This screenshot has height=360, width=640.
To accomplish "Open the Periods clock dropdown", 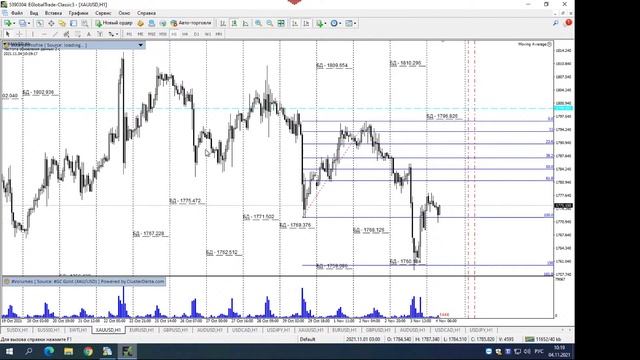I will click(336, 23).
